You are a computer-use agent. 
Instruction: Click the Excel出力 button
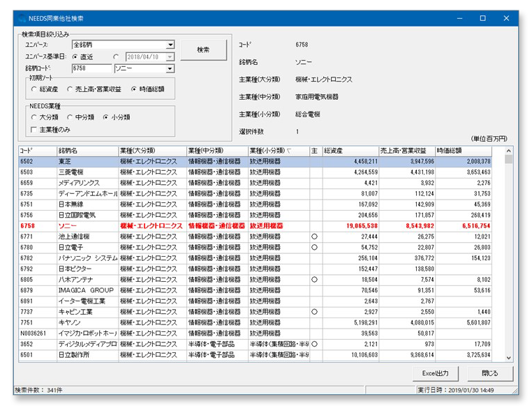[435, 373]
